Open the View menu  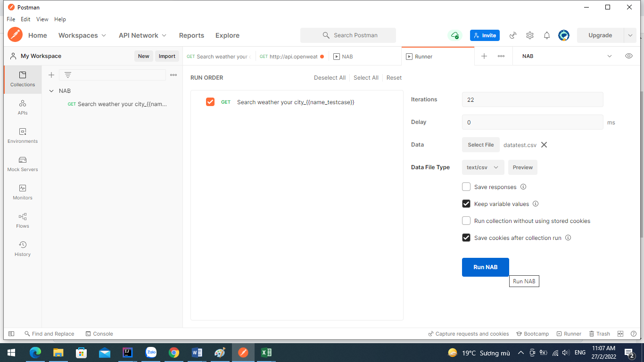pyautogui.click(x=42, y=19)
